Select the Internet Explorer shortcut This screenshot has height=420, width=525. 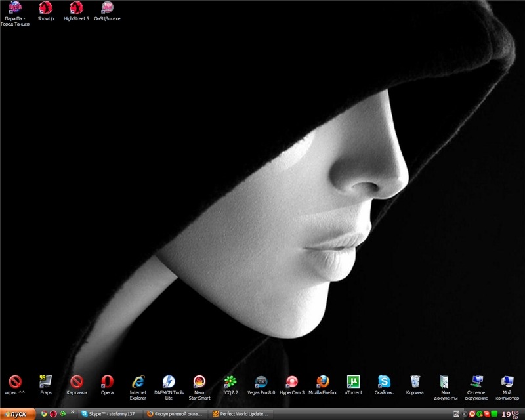(138, 381)
